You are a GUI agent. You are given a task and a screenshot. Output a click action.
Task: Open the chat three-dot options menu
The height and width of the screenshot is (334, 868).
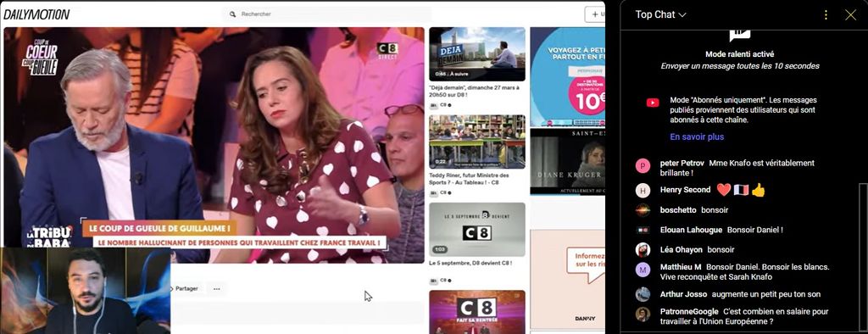click(826, 15)
